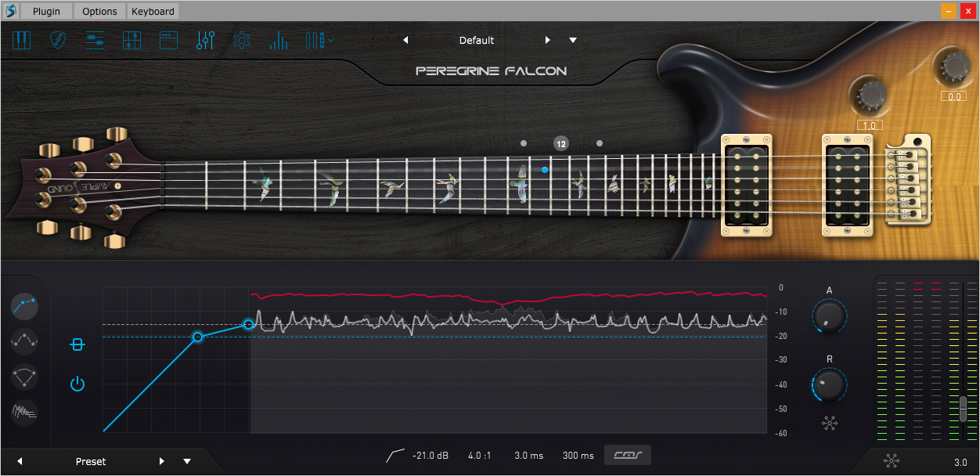Click the lower compressor curve node

point(198,337)
